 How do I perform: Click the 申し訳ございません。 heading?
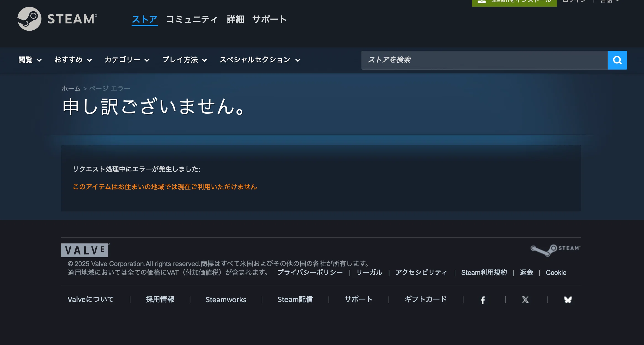[154, 107]
